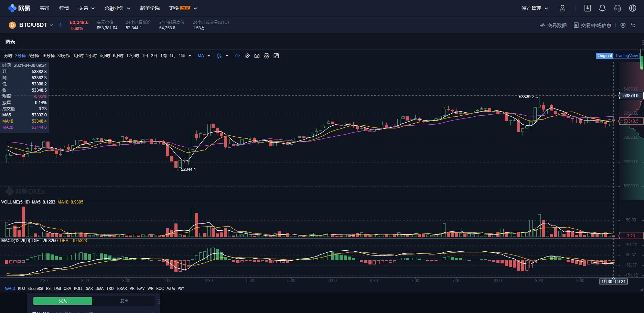Viewport: 644px width, 313px height.
Task: Open chart type dropdown arrow
Action: coord(227,56)
